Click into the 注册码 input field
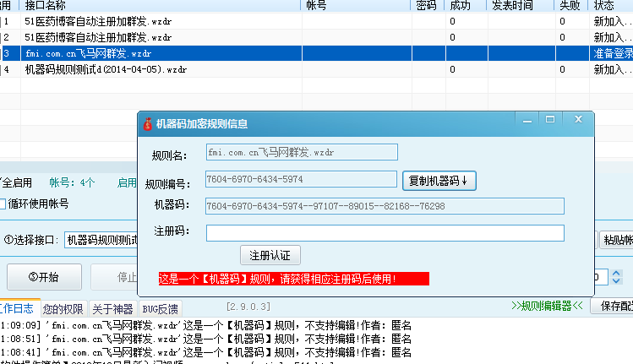Image resolution: width=633 pixels, height=364 pixels. click(385, 233)
